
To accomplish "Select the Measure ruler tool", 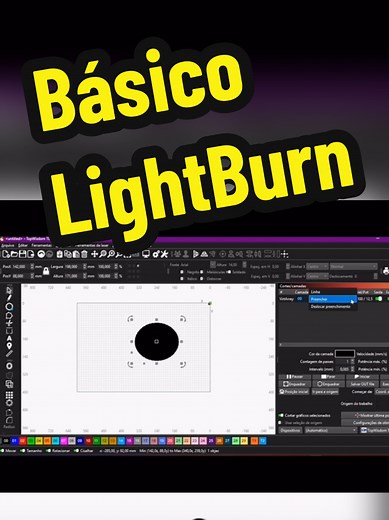I will pos(9,354).
